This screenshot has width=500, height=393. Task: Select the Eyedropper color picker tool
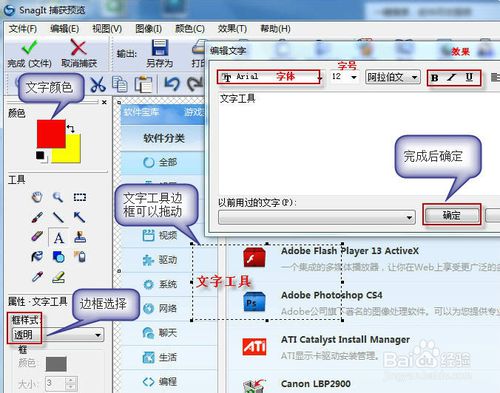coord(37,277)
